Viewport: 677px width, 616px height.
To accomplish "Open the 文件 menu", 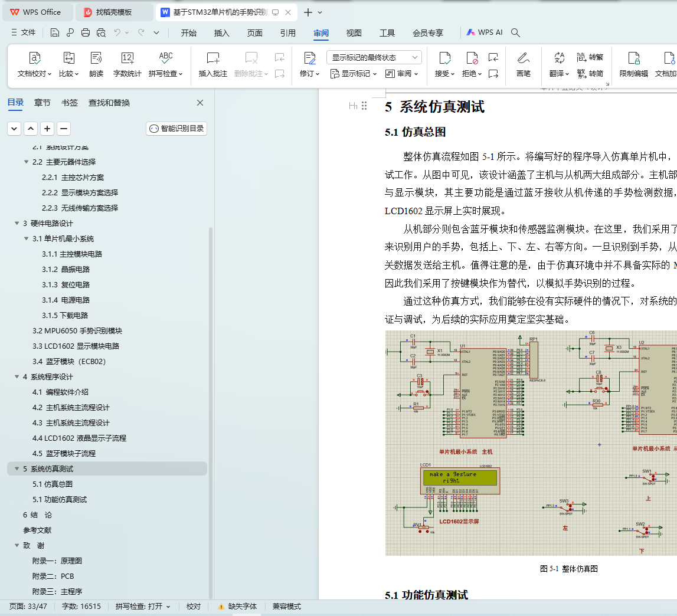I will [24, 32].
